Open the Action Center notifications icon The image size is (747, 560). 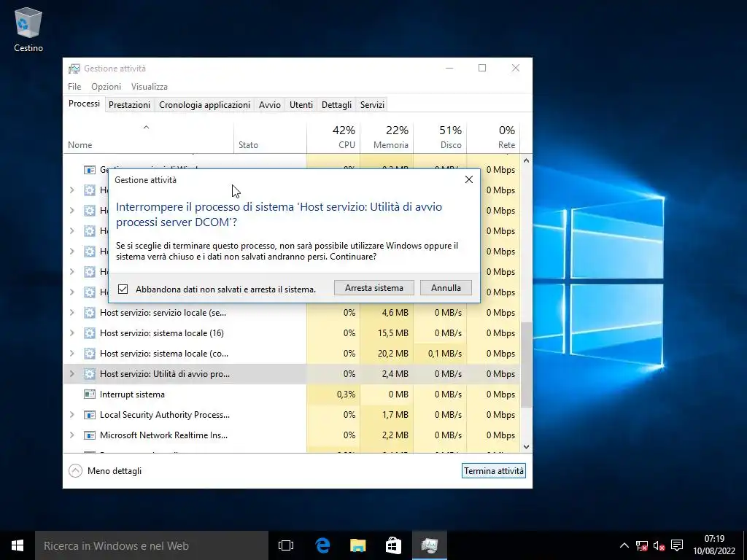coord(677,545)
